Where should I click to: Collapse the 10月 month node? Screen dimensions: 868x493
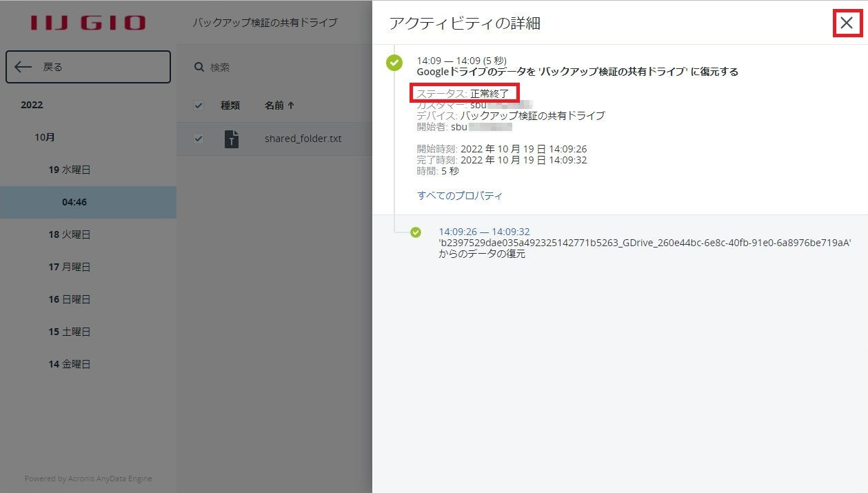pos(45,137)
